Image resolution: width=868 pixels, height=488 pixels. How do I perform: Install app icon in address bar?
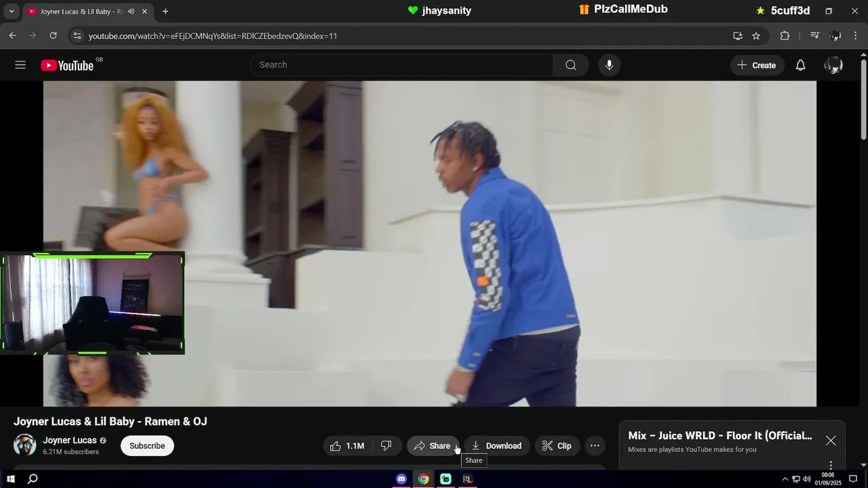[x=738, y=35]
